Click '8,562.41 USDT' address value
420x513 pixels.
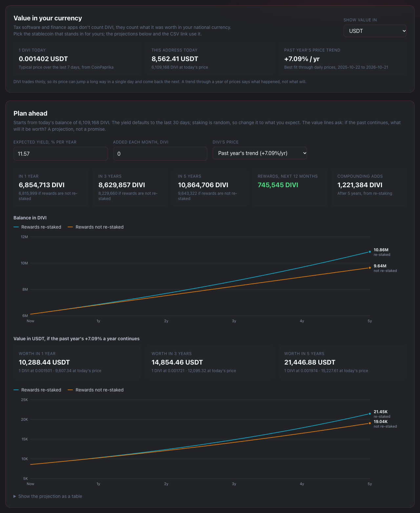click(x=175, y=59)
